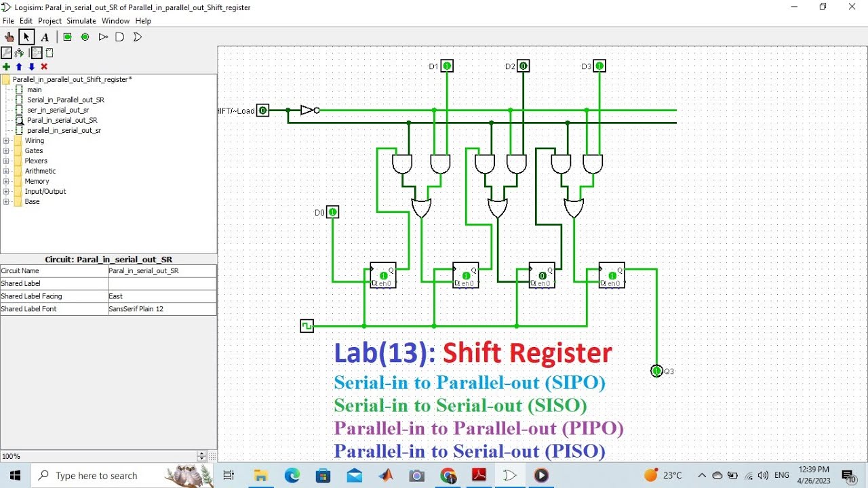Show the toolbox wrench view
This screenshot has height=488, width=868.
pos(6,52)
